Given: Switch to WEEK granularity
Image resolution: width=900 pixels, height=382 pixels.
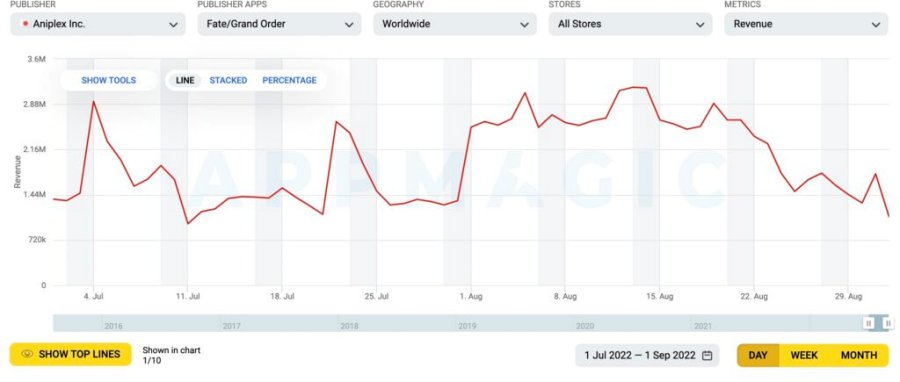Looking at the screenshot, I should pos(804,355).
